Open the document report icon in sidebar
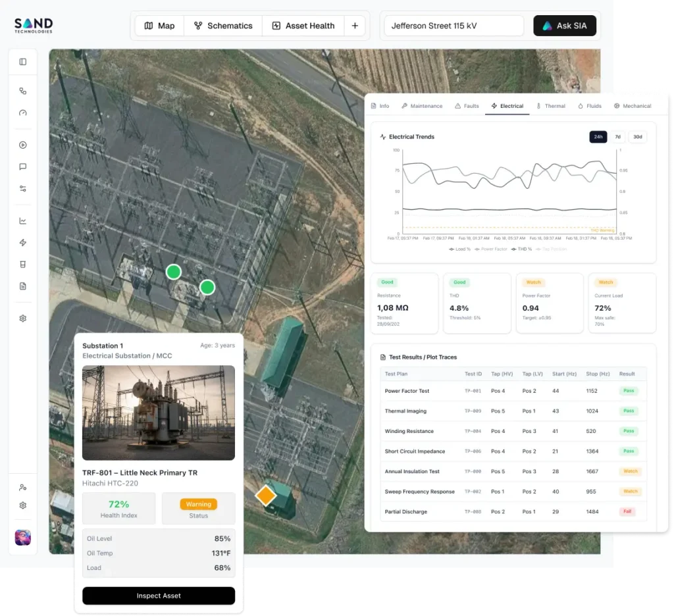This screenshot has height=616, width=674. coord(23,286)
